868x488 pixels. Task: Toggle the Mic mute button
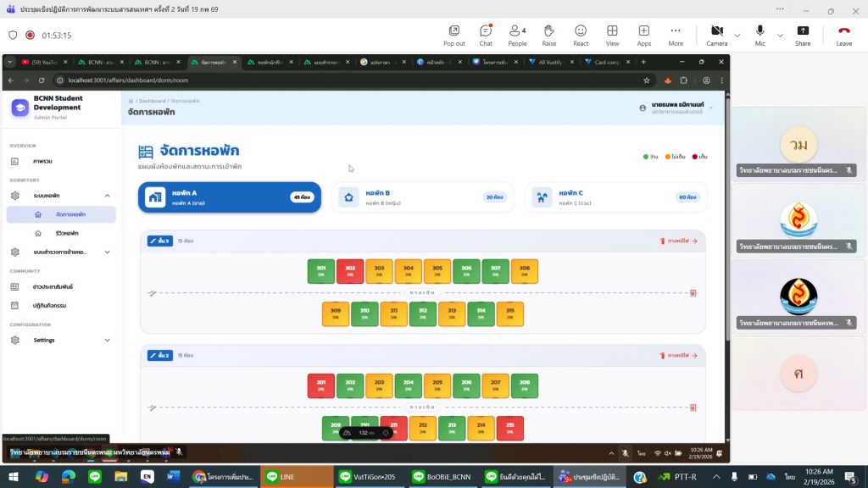759,35
